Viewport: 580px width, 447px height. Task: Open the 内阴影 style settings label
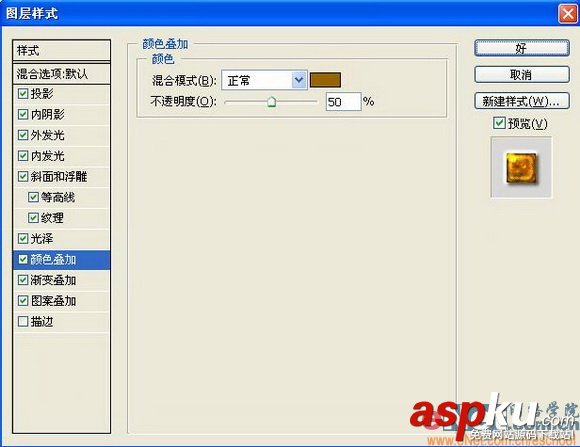click(47, 114)
